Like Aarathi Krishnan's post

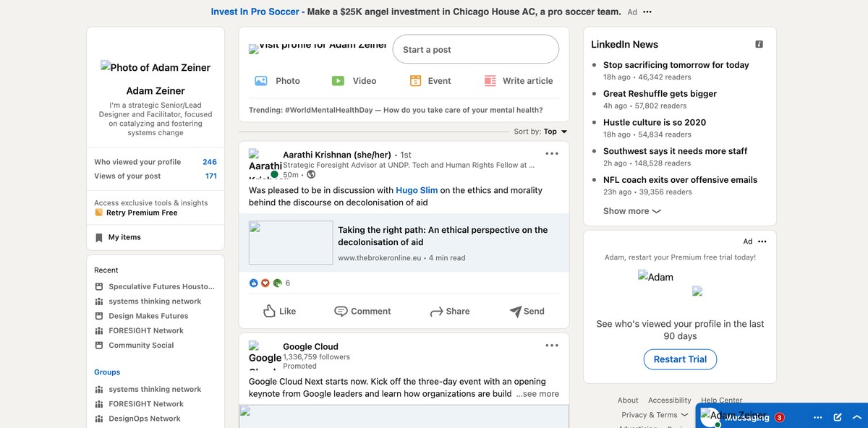pos(279,312)
